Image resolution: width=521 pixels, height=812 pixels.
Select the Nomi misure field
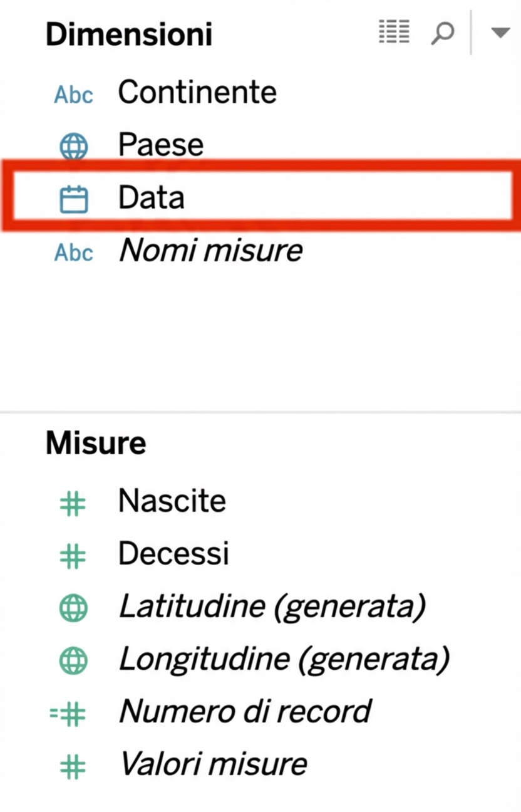pos(211,251)
